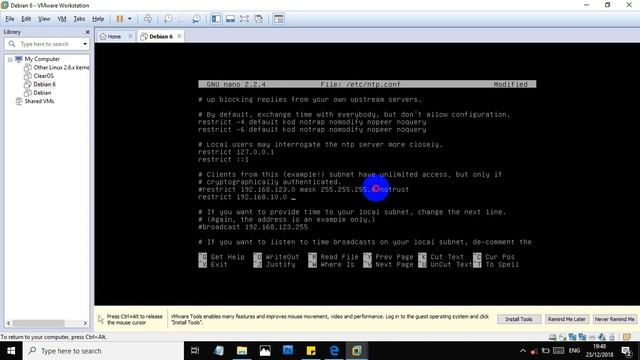Image resolution: width=640 pixels, height=360 pixels.
Task: Click the nano title bar showing /etc/ntp.conf
Action: (x=367, y=84)
